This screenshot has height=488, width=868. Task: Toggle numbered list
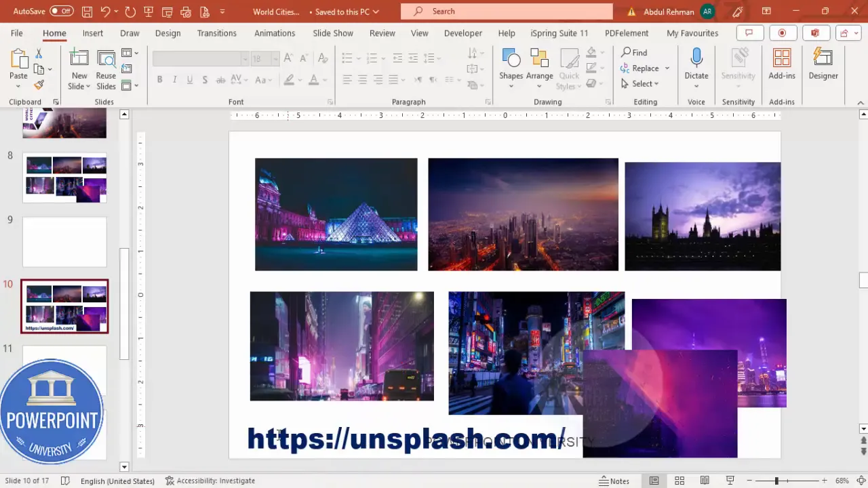click(370, 58)
